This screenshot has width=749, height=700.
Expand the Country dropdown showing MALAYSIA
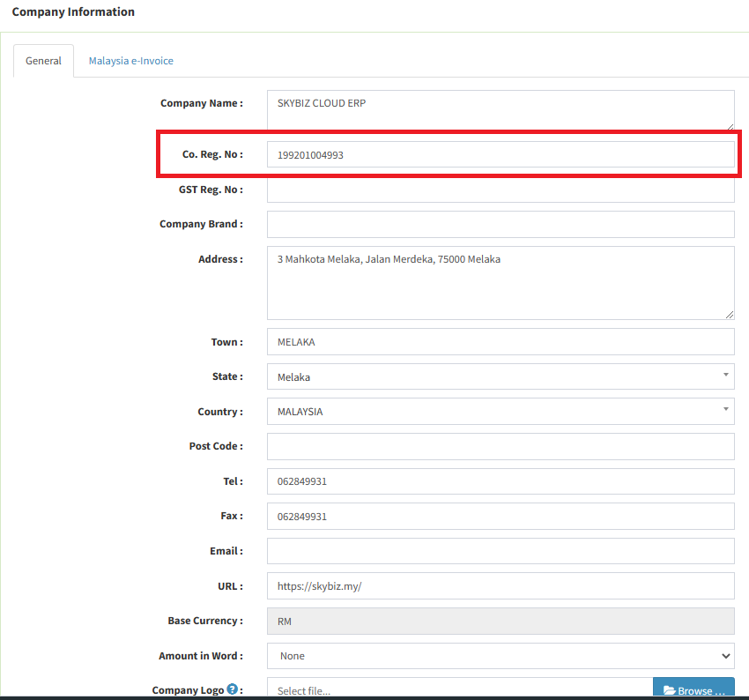(x=500, y=412)
